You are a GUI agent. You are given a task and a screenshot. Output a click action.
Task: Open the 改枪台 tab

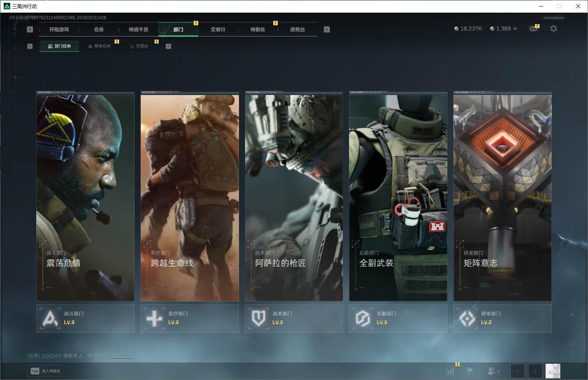coord(298,29)
